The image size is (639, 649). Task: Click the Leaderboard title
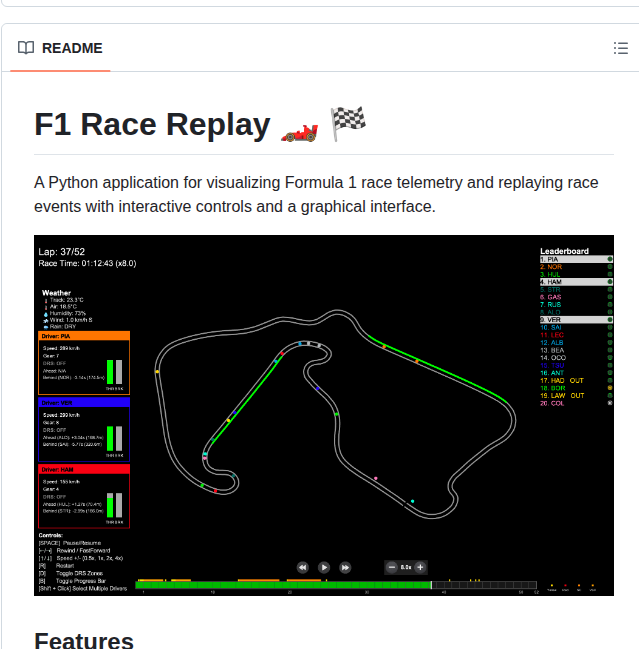click(x=564, y=251)
